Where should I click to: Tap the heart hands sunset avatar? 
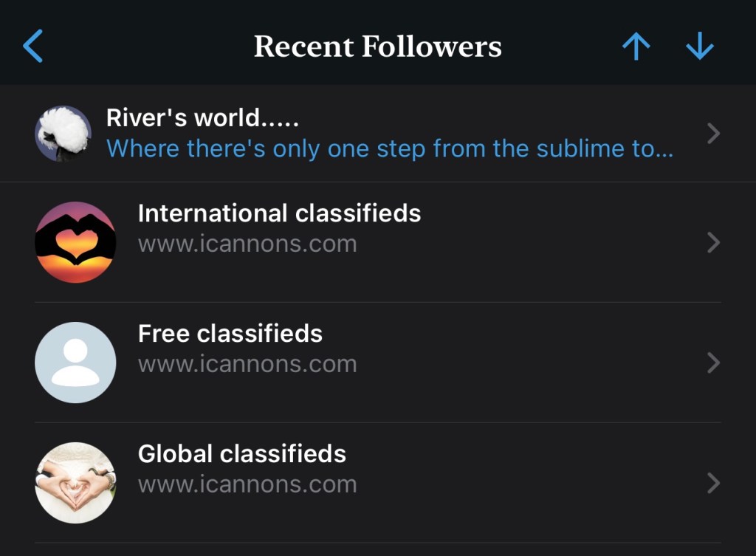point(75,242)
